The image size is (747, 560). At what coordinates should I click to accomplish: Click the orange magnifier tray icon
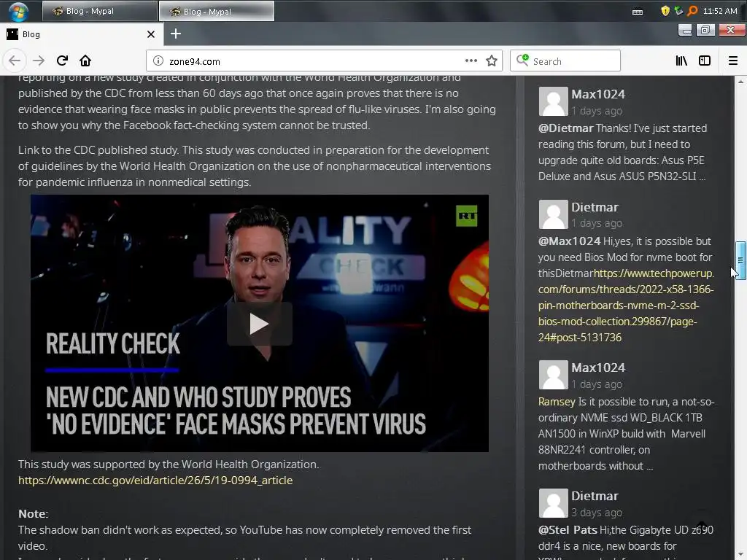(693, 11)
